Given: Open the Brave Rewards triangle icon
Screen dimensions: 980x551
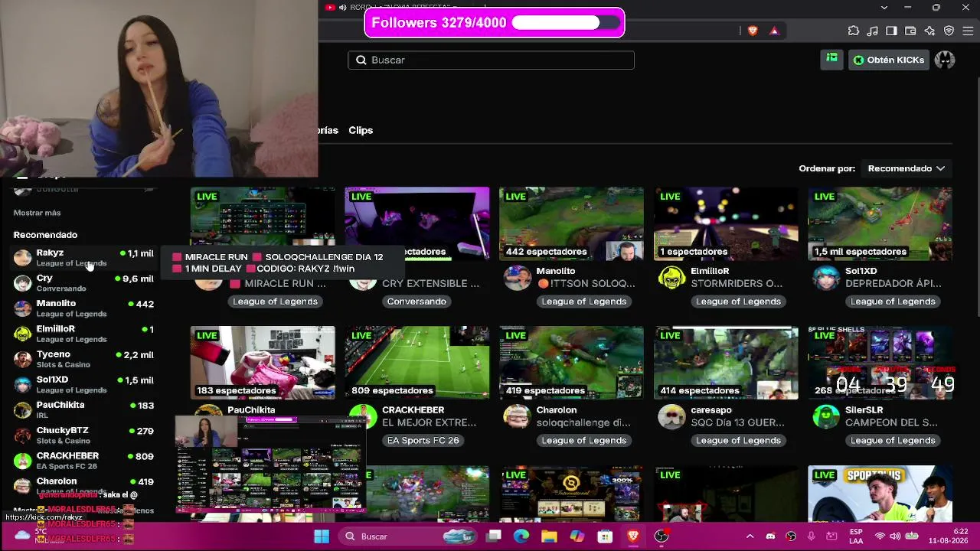Looking at the screenshot, I should 774,31.
